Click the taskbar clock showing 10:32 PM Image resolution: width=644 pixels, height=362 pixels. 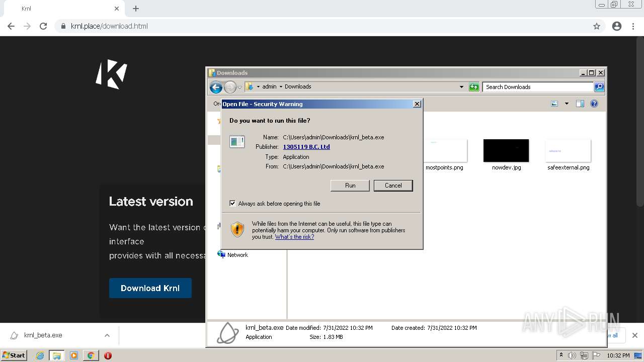coord(618,355)
